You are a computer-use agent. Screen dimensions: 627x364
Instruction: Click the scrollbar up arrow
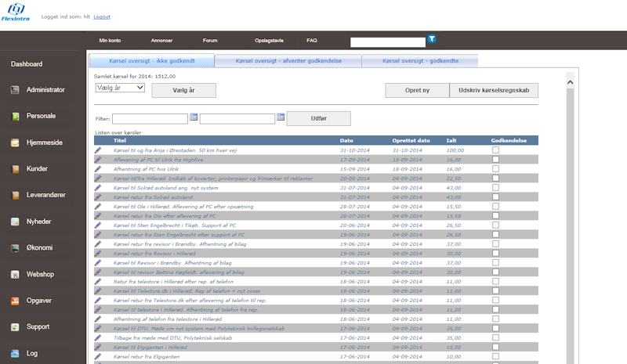point(571,82)
